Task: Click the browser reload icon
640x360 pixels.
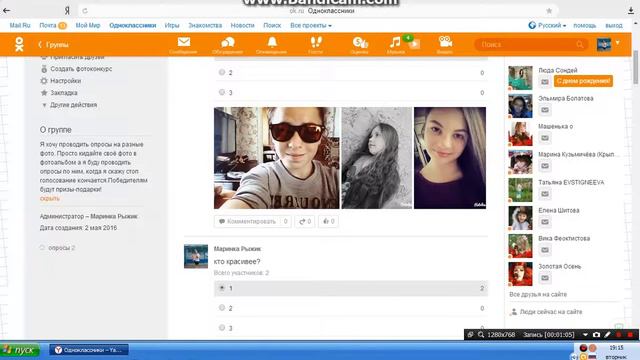Action: (x=84, y=11)
